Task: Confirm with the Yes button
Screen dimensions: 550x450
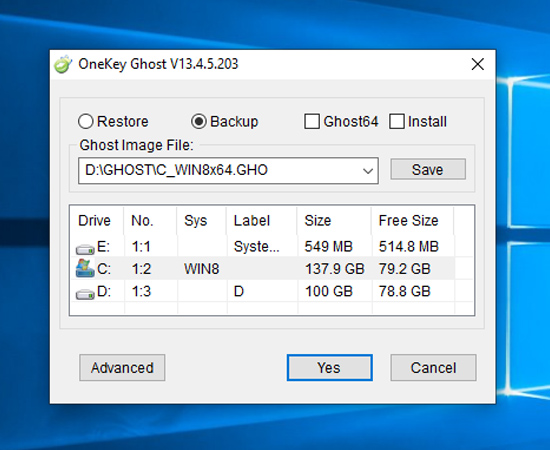Action: [329, 368]
